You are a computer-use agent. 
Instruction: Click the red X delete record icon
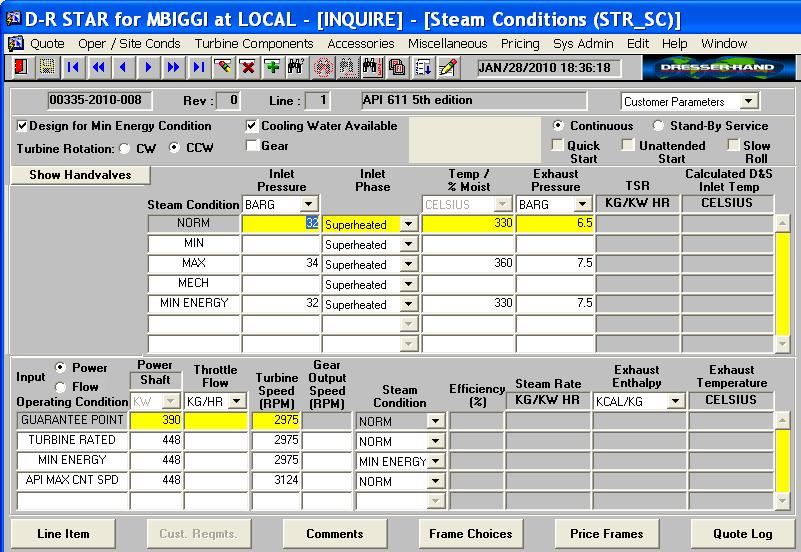(x=248, y=67)
